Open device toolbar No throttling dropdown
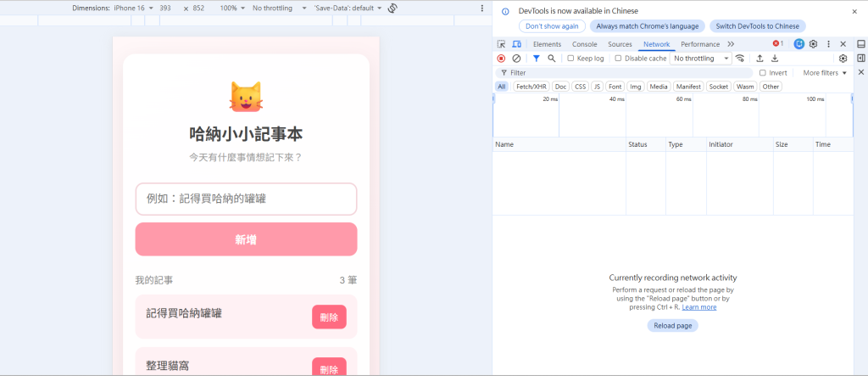The height and width of the screenshot is (376, 868). coord(279,8)
